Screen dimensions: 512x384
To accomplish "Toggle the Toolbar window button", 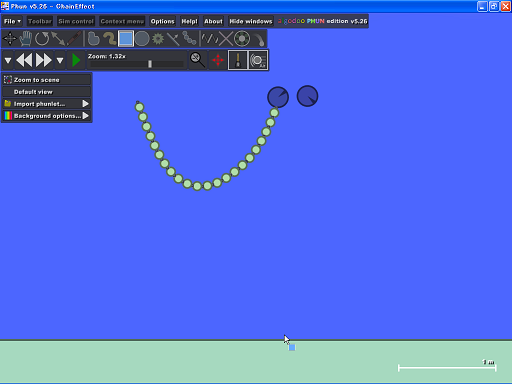I will click(x=40, y=21).
